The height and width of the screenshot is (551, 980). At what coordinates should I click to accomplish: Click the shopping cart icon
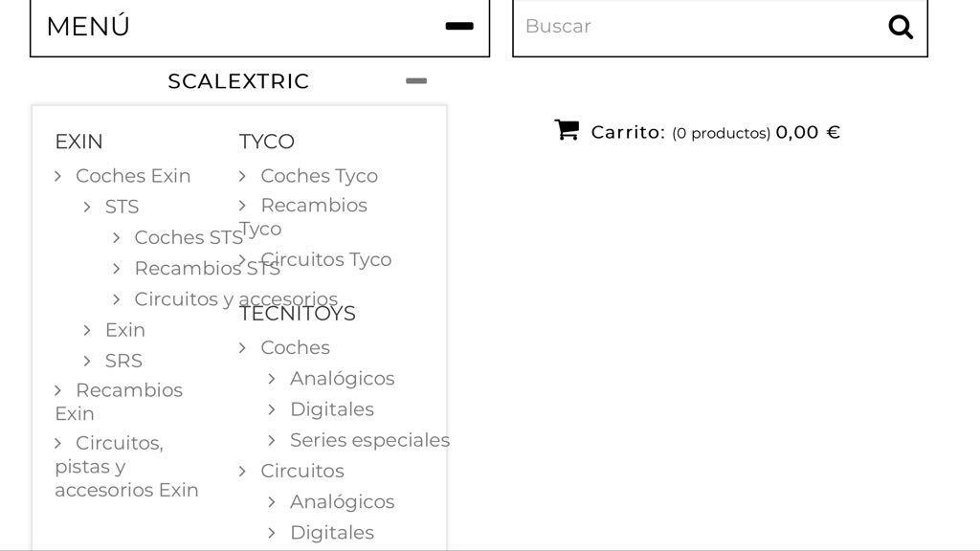(567, 130)
